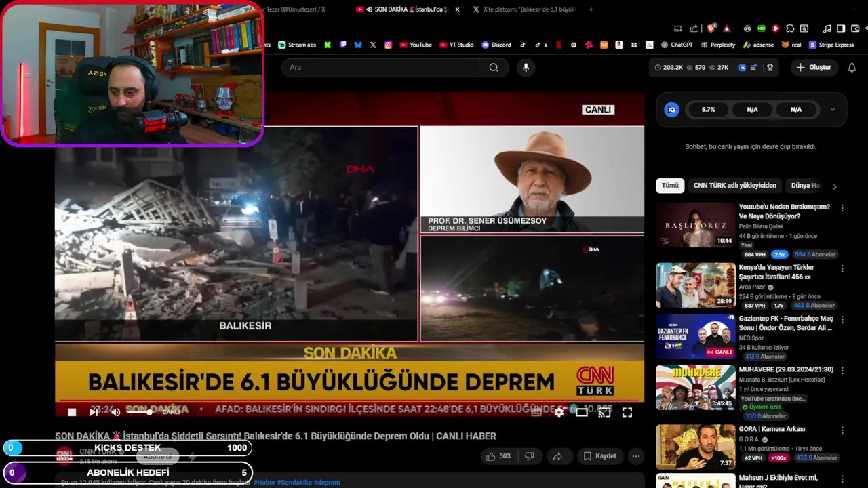
Task: Open the Stripe Express bookmark
Action: 831,45
